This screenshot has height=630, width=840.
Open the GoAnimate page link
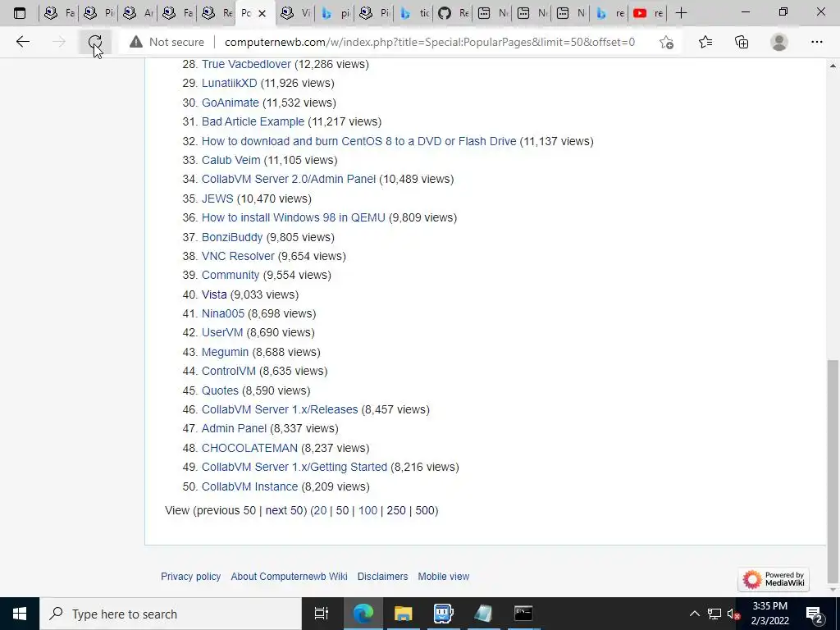coord(230,103)
